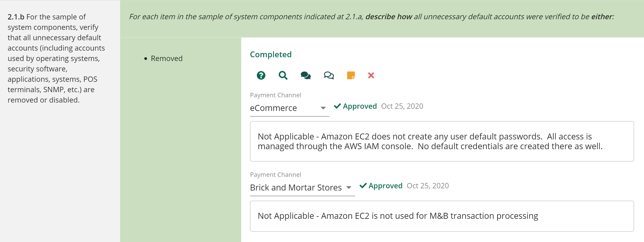Click the first Oct 25, 2020 date

(402, 106)
